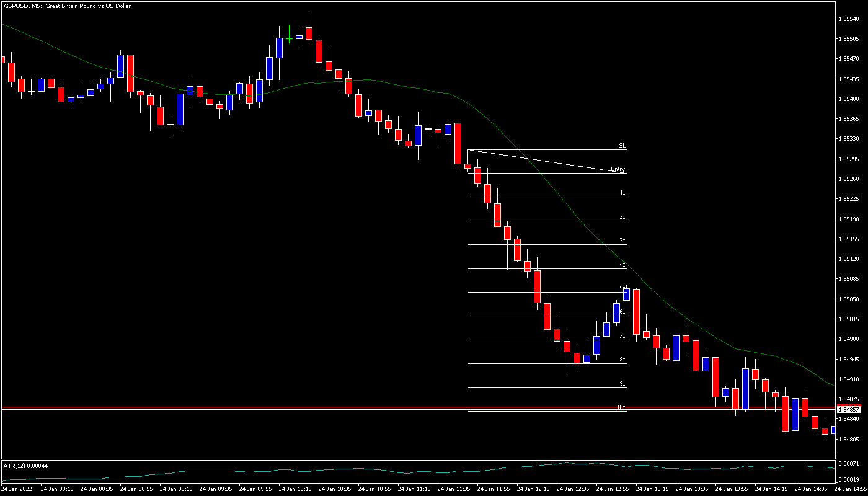Click price axis value 1.35155
868x496 pixels.
849,239
